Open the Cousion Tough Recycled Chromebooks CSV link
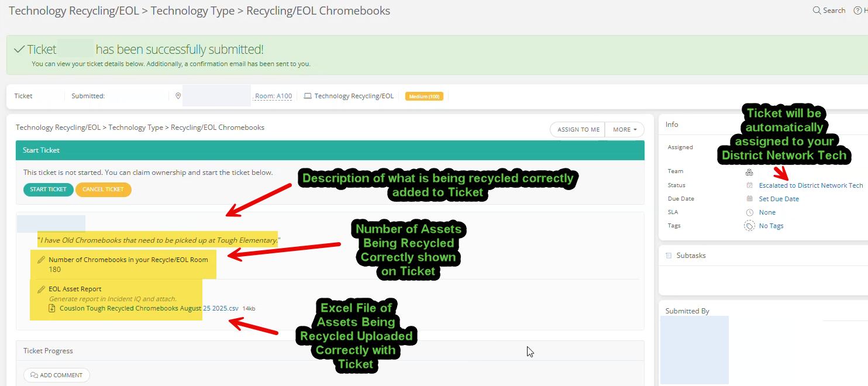 coord(149,308)
